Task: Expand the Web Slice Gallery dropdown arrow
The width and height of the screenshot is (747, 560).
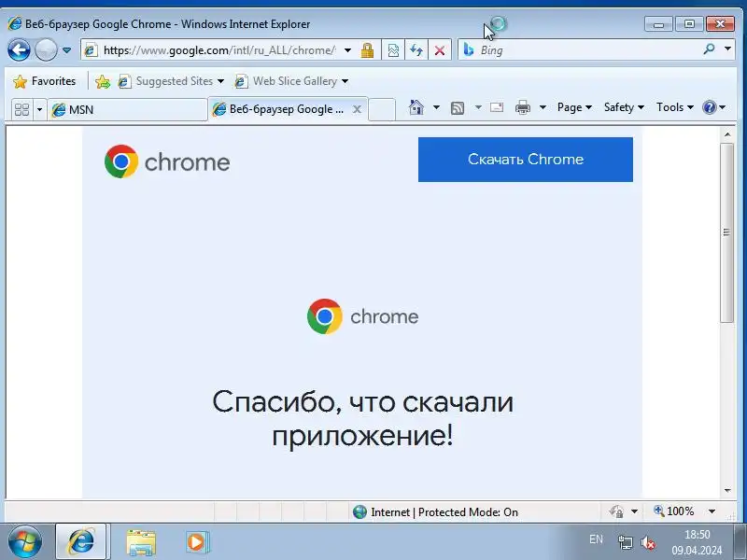Action: (x=345, y=81)
